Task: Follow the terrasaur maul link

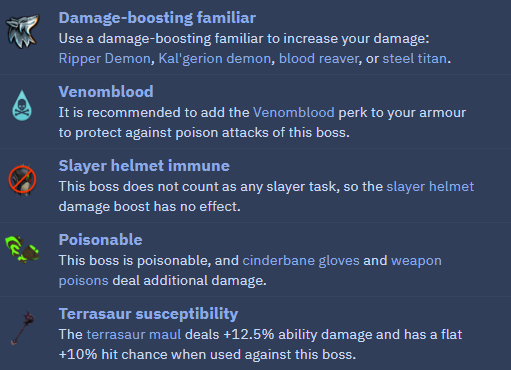Action: click(134, 335)
